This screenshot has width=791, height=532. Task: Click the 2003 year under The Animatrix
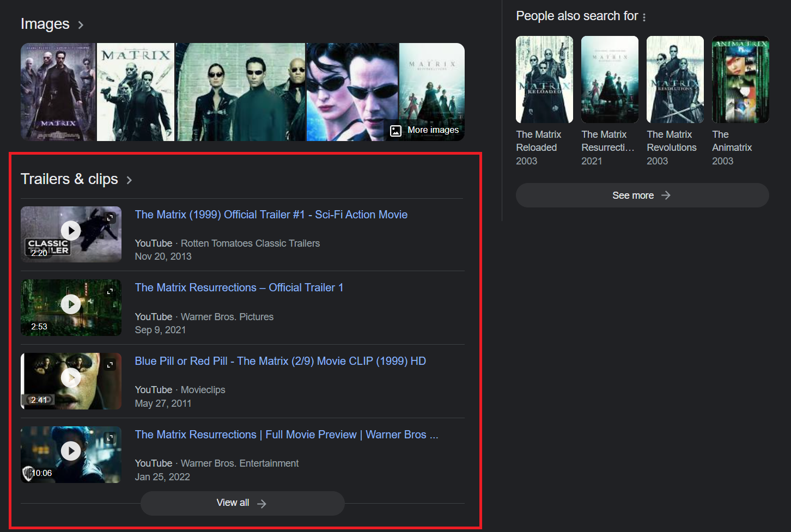(x=722, y=161)
